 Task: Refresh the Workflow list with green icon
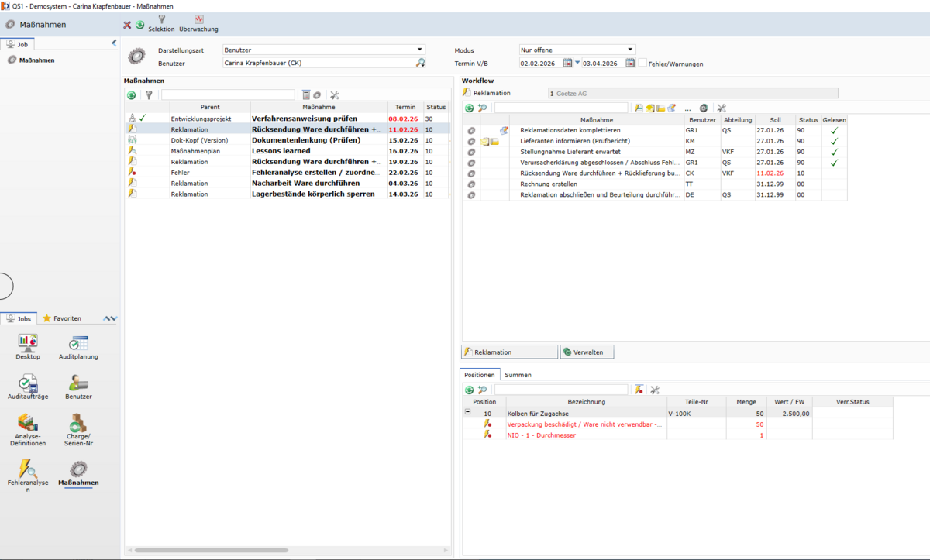(x=470, y=108)
